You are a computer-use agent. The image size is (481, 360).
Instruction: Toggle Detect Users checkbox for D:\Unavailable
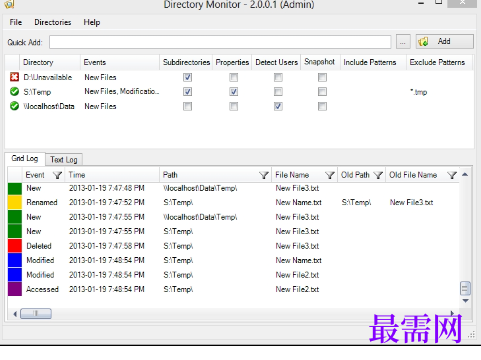point(278,78)
